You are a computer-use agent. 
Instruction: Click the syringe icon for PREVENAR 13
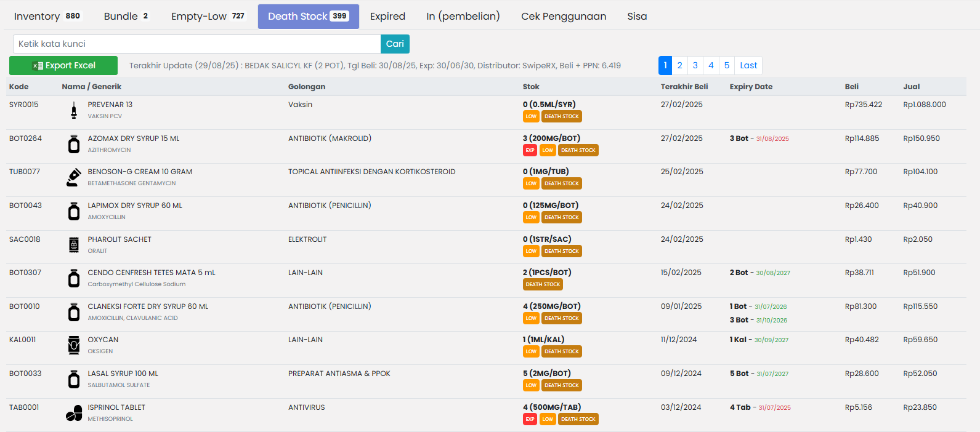pos(74,111)
